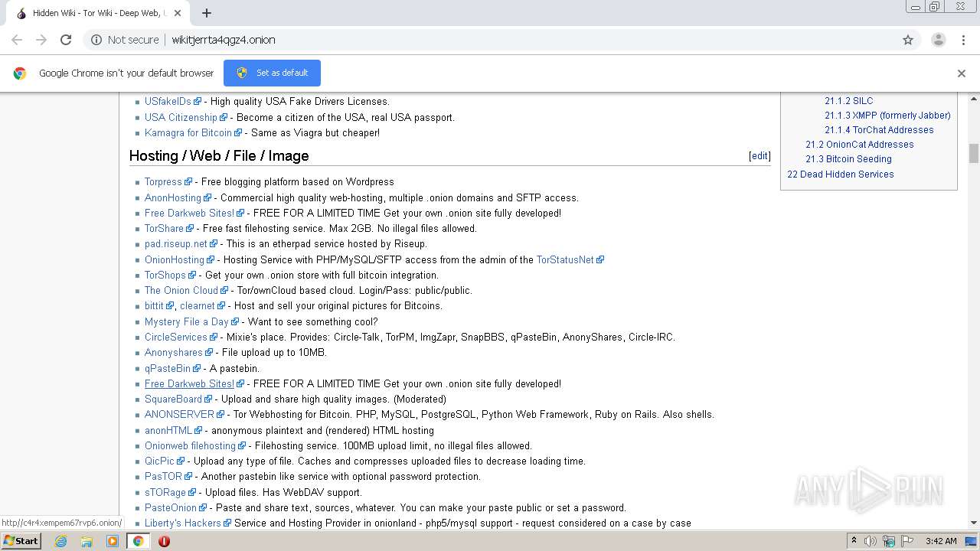Open the bittit link
The width and height of the screenshot is (980, 551).
155,305
